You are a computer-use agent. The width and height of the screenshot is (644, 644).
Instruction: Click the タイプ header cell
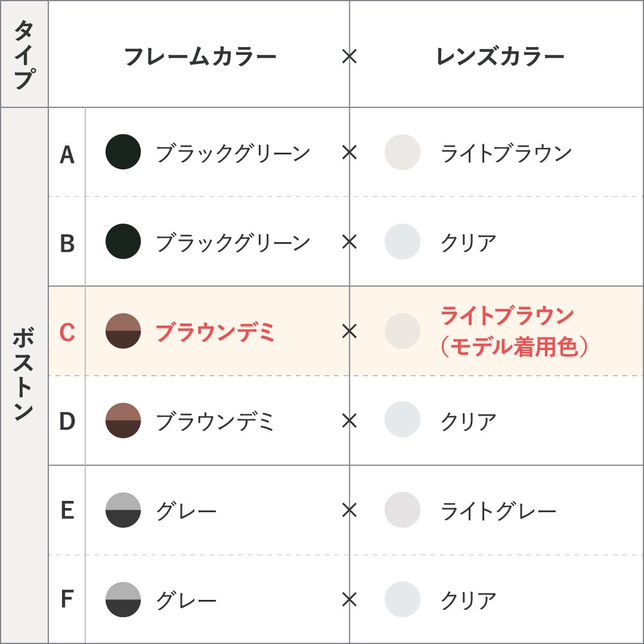pos(24,54)
